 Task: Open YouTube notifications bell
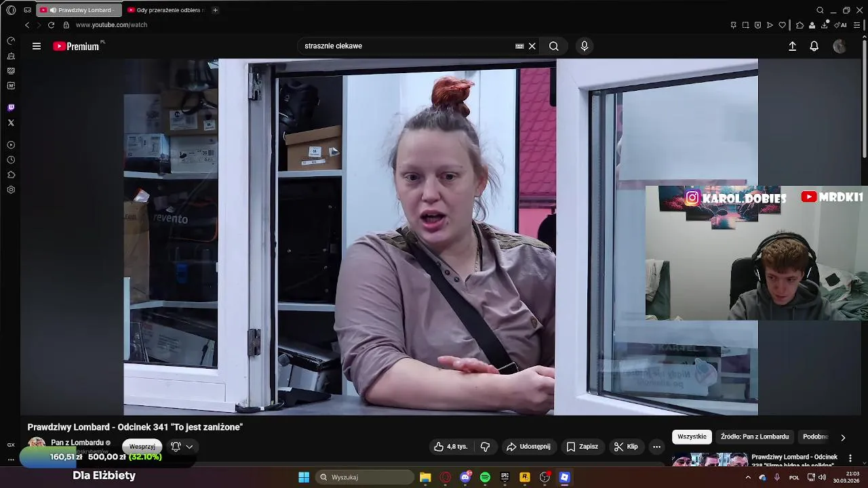814,46
